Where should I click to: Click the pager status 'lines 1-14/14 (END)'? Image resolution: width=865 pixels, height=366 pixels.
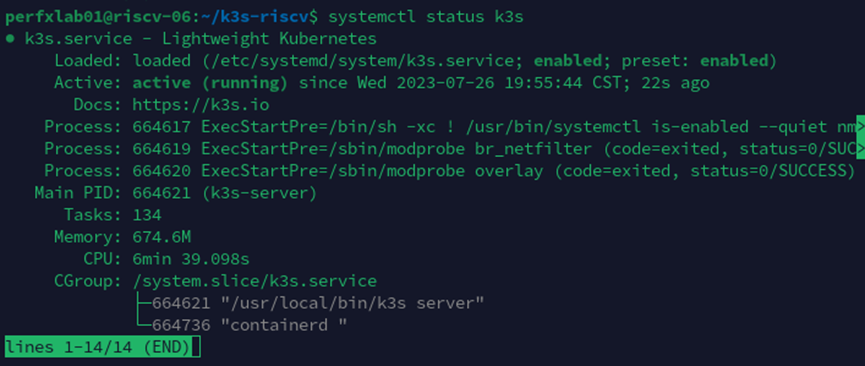click(x=97, y=347)
